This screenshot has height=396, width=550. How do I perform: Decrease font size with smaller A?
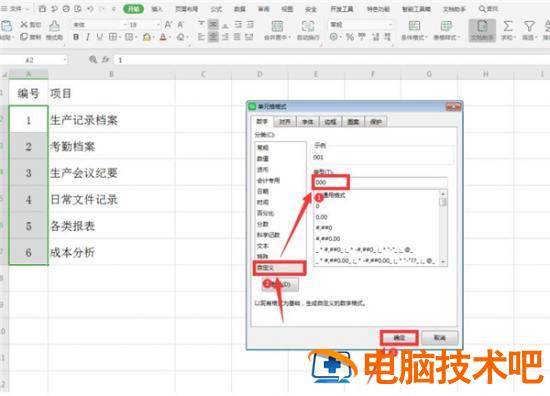pyautogui.click(x=181, y=25)
